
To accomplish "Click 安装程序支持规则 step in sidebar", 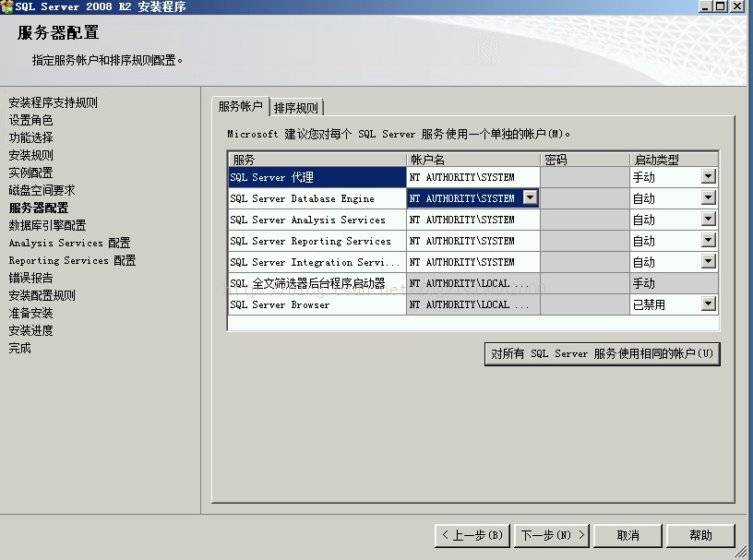I will 53,102.
